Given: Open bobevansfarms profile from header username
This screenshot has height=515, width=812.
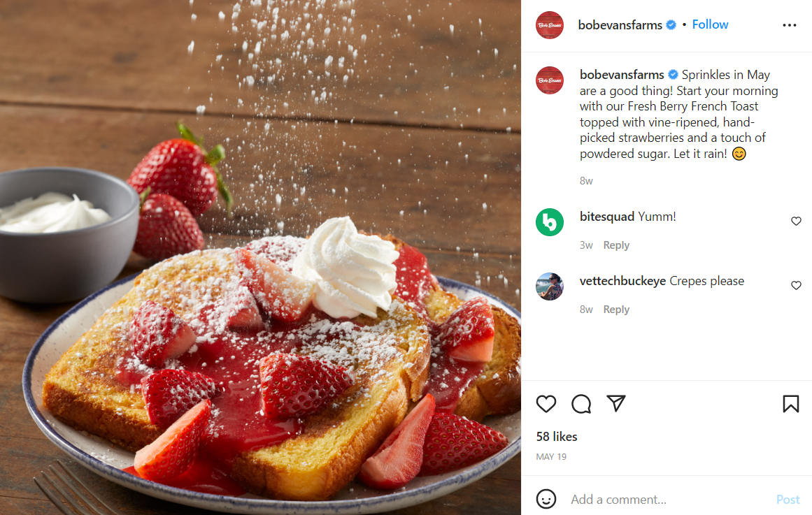Looking at the screenshot, I should (x=620, y=25).
